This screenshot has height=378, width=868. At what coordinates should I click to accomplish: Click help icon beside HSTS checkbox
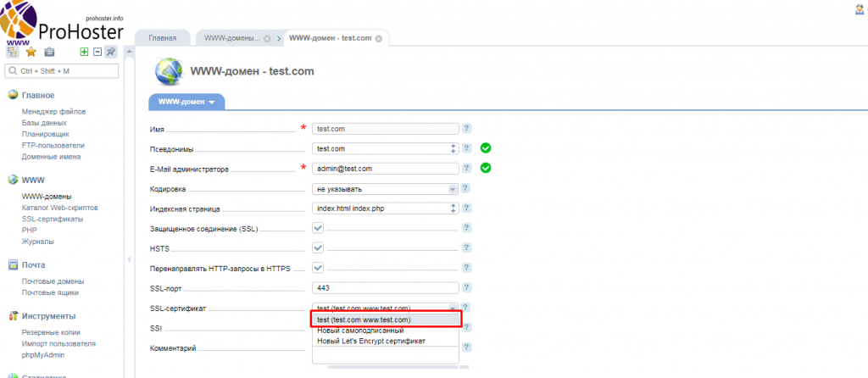[x=466, y=248]
